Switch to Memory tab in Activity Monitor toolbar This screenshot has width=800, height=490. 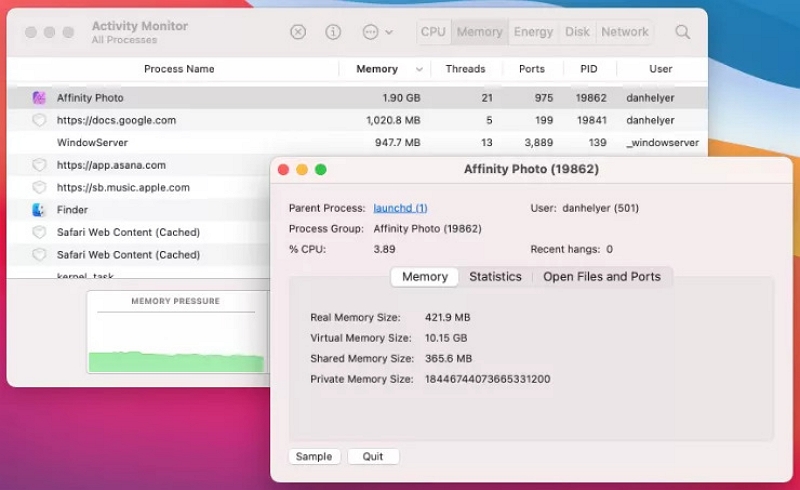tap(480, 32)
